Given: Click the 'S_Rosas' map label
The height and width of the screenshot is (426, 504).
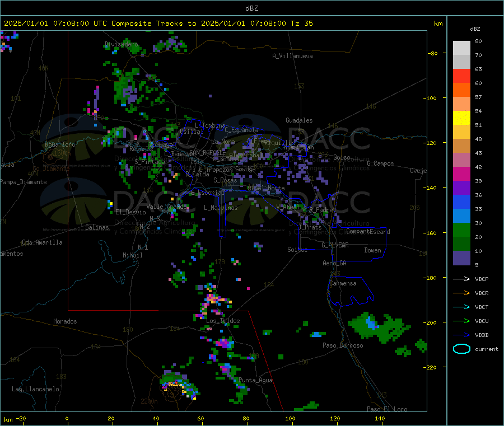Looking at the screenshot, I should click(225, 180).
